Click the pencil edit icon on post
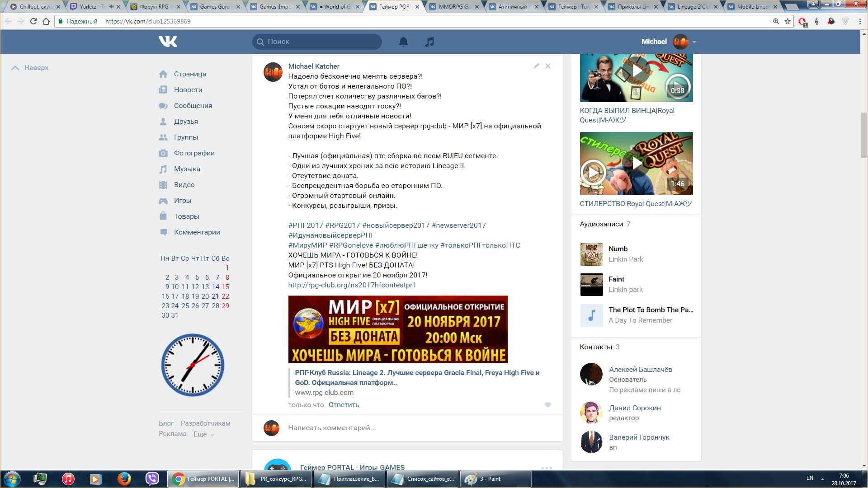Viewport: 868px width, 488px height. coord(536,66)
